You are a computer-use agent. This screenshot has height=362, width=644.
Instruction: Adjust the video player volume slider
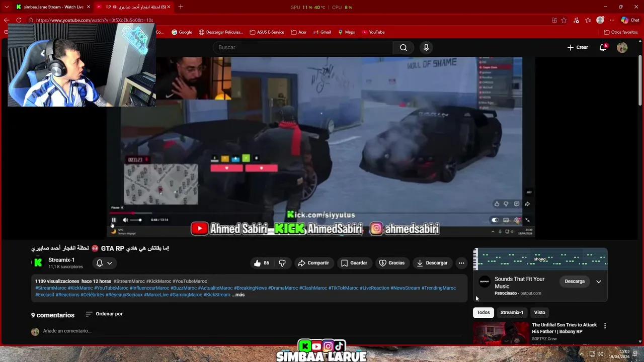click(136, 220)
